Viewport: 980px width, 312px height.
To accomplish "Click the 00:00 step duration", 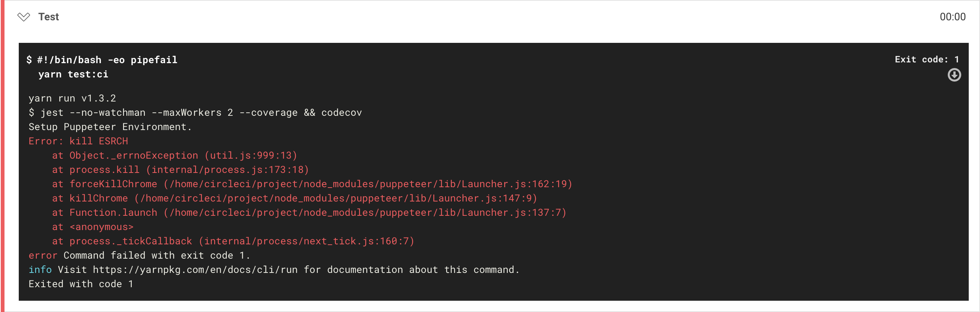I will point(952,17).
